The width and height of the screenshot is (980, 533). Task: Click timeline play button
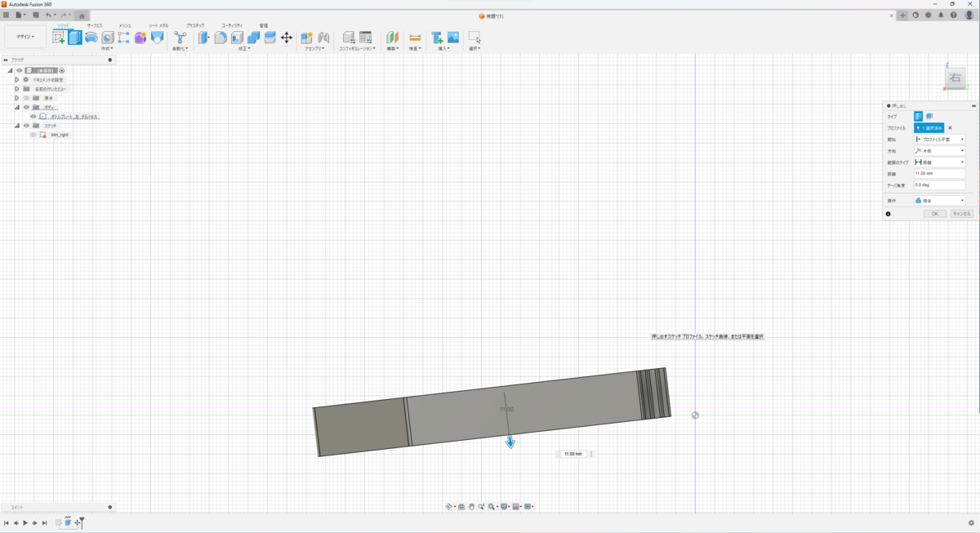[25, 523]
